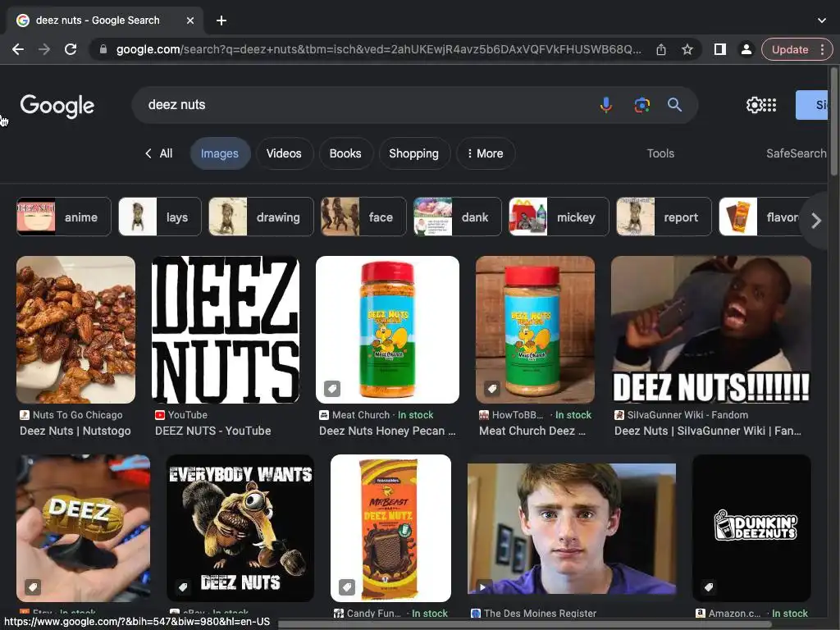Open the Chrome profile icon
The width and height of the screenshot is (840, 630).
pyautogui.click(x=746, y=49)
